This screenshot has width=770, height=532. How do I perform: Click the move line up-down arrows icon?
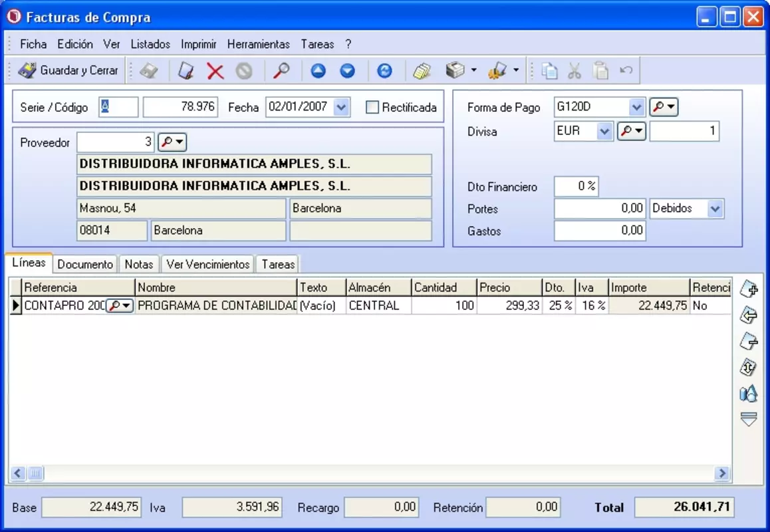(749, 367)
